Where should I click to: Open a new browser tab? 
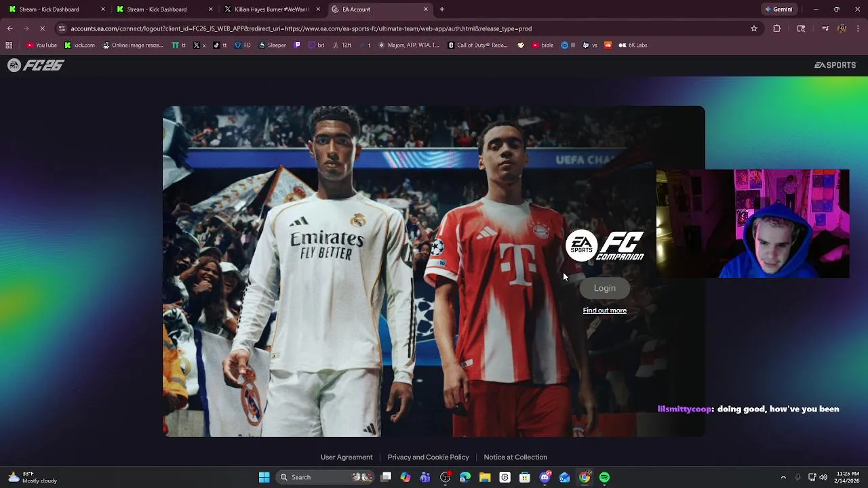442,9
